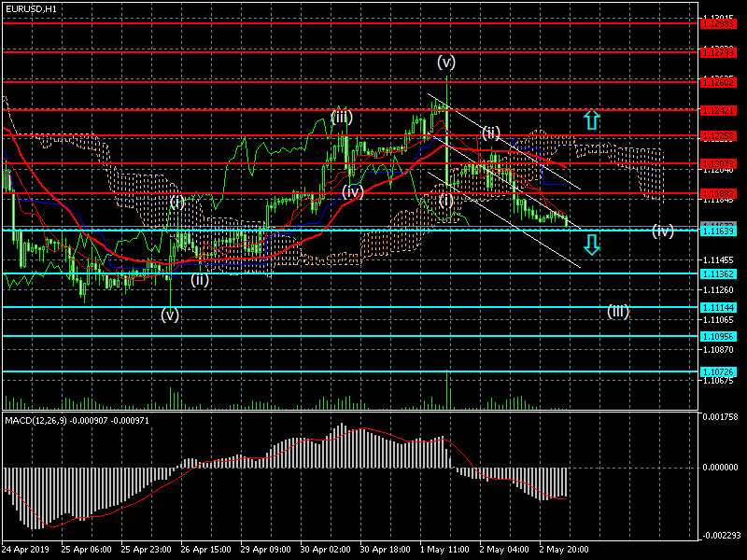The height and width of the screenshot is (560, 747).
Task: Click the 2 May 20:00 time label
Action: [x=562, y=551]
